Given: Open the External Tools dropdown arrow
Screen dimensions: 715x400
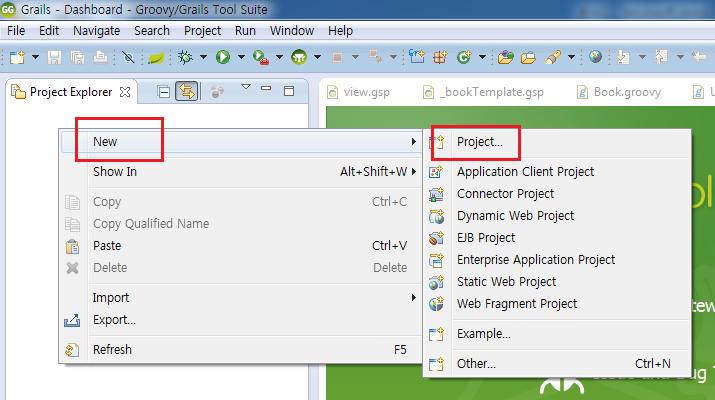Looking at the screenshot, I should click(x=280, y=57).
